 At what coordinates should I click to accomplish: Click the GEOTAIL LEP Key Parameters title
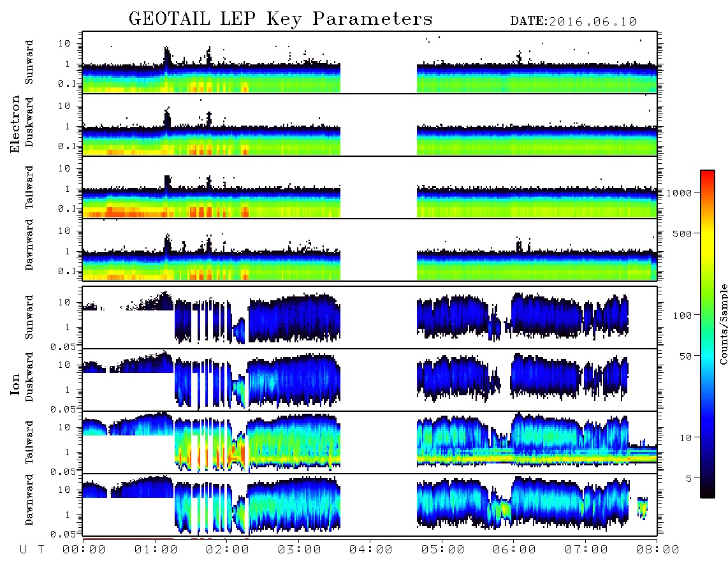coord(280,19)
